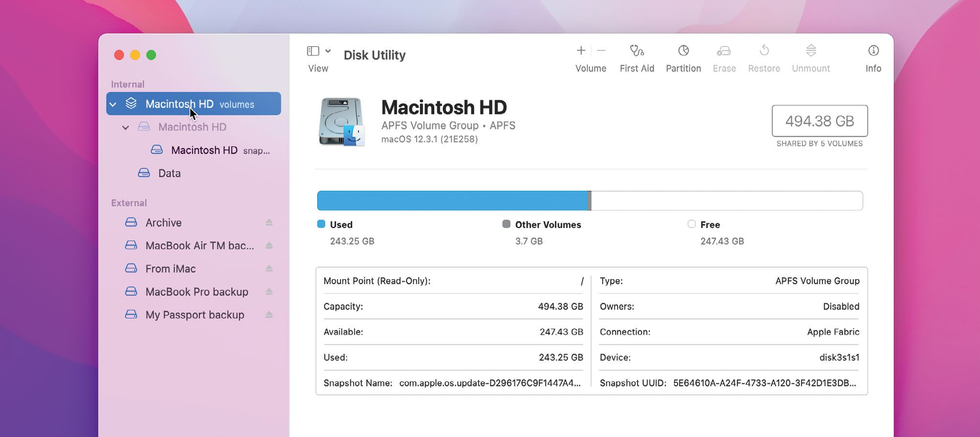Collapse the dimmed Macintosh HD subtree
Viewport: 980px width, 437px height.
[x=126, y=128]
